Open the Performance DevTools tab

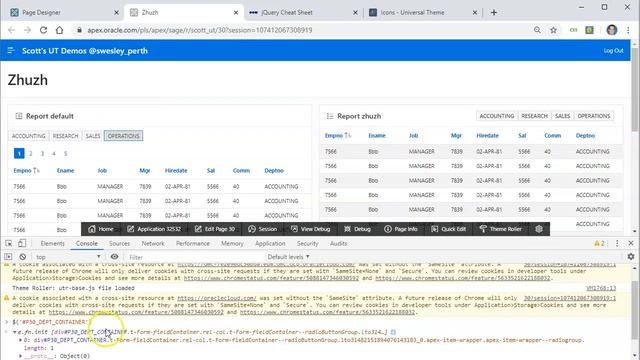[x=193, y=243]
